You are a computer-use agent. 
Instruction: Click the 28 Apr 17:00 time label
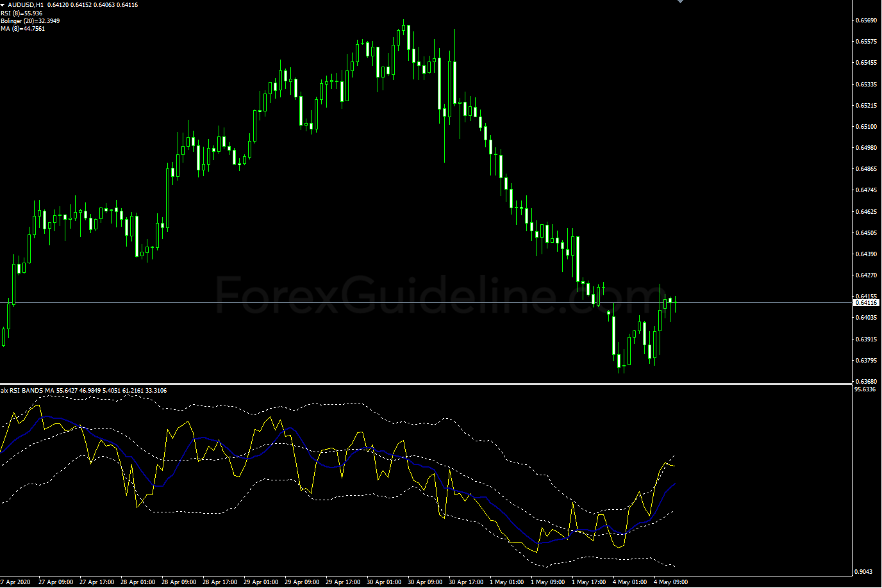220,582
